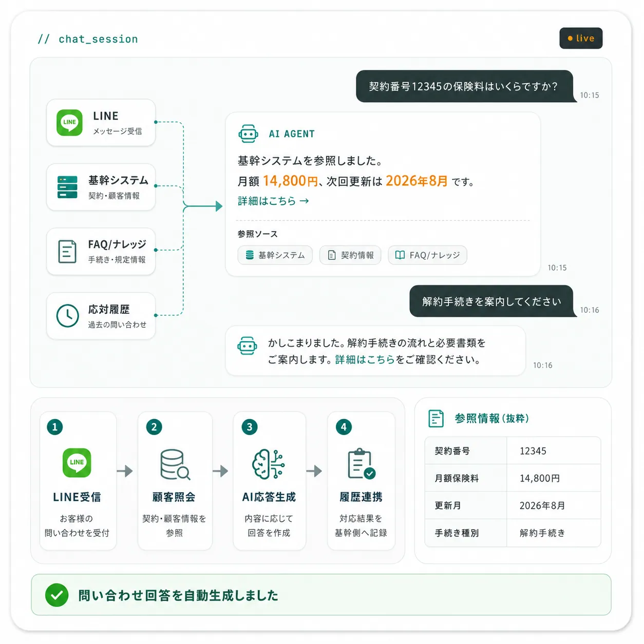Select the brain icon in the AI応答生成 step
644x644 pixels.
pos(269,464)
